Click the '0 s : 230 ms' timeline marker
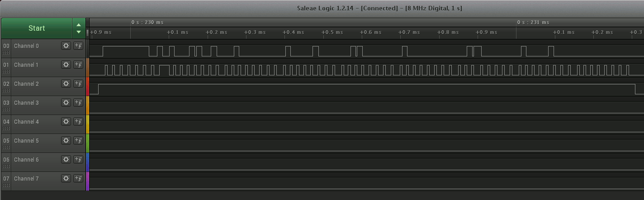644x200 pixels. (147, 22)
